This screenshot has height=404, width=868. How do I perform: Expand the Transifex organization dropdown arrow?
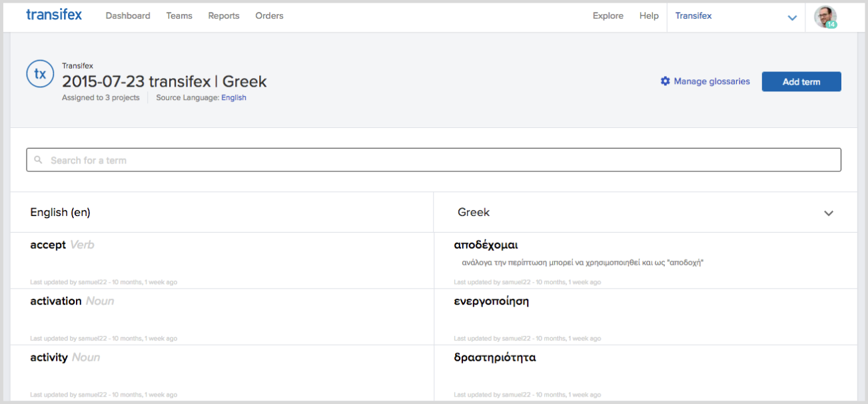792,18
